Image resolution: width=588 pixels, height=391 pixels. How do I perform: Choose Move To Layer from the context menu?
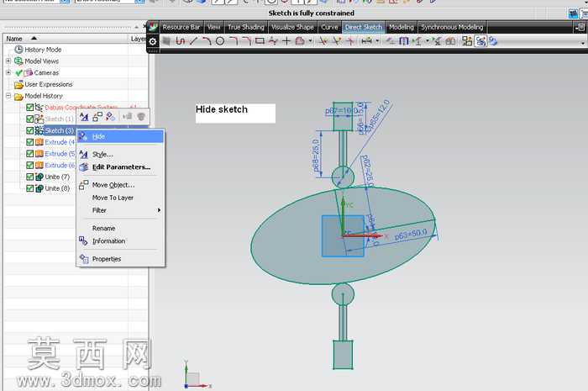(x=120, y=198)
